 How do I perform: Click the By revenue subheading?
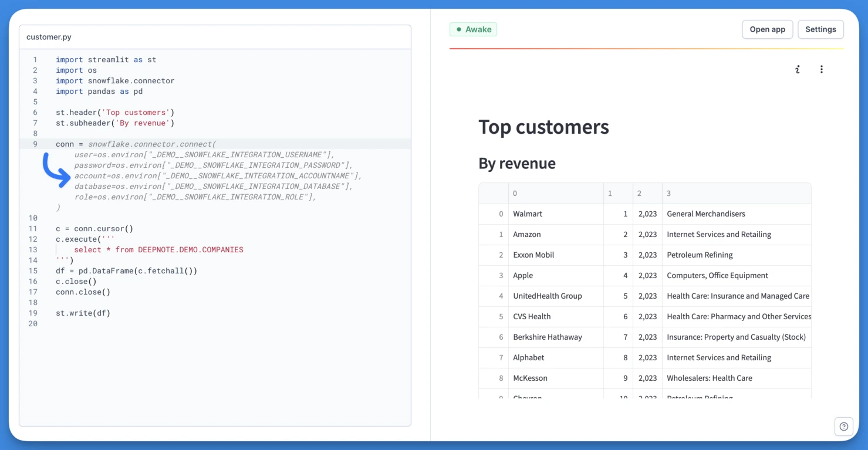[x=516, y=163]
